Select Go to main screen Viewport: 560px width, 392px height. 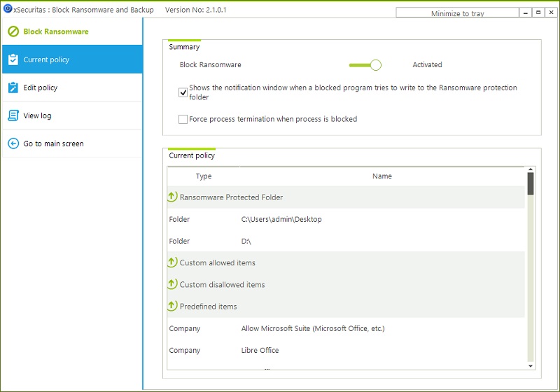[x=73, y=143]
